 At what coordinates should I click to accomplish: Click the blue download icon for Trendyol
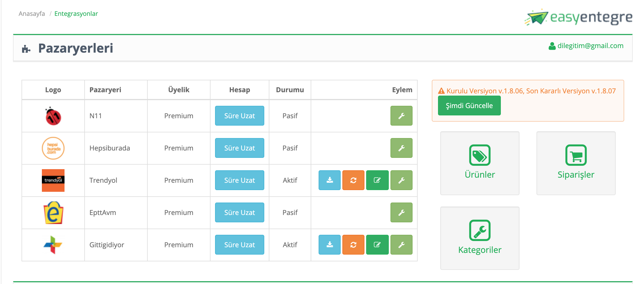click(x=330, y=180)
